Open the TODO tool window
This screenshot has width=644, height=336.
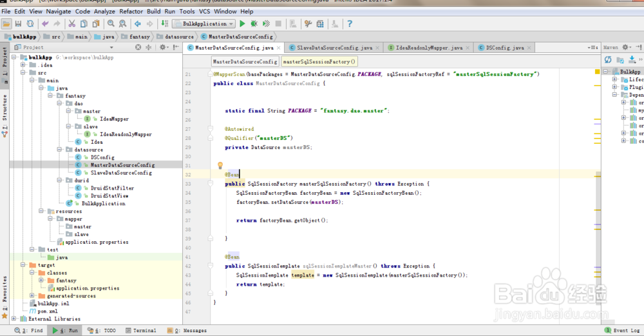(102, 330)
